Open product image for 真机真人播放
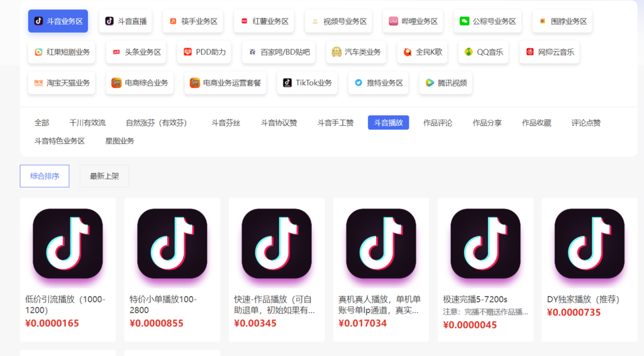 tap(380, 243)
